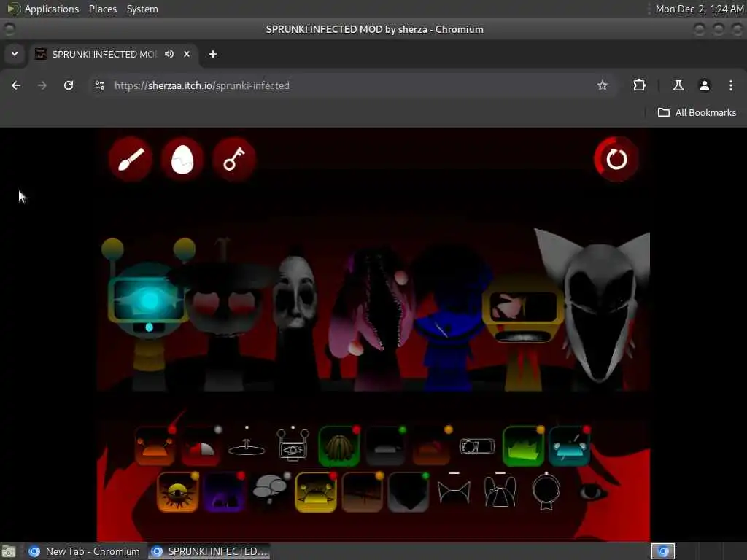Screen dimensions: 747x560
Task: Open the Extensions puzzle icon
Action: click(x=639, y=85)
